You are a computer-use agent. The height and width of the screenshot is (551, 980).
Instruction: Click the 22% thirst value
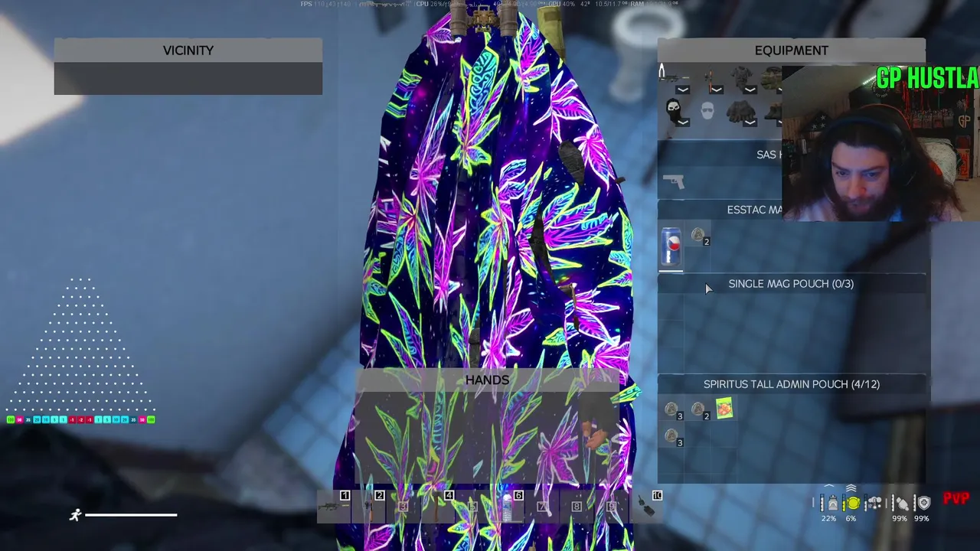(x=829, y=519)
